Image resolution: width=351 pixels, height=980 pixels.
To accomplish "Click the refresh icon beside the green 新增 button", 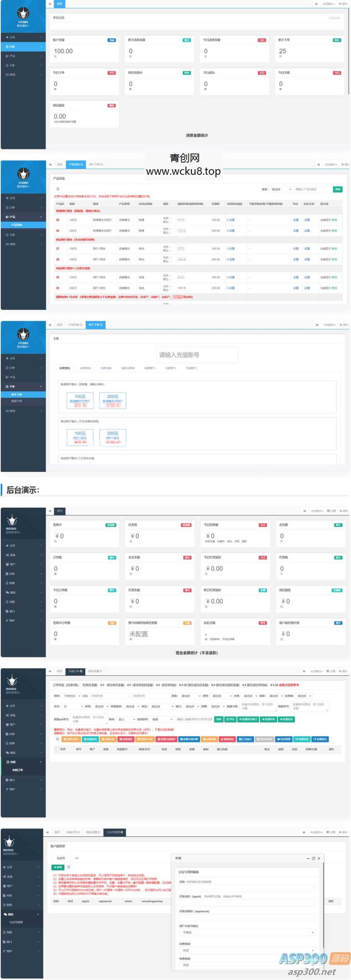I will 69,867.
